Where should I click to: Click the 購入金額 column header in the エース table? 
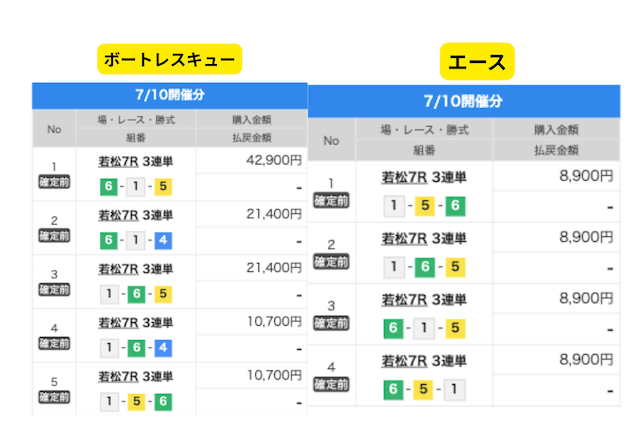pyautogui.click(x=557, y=130)
